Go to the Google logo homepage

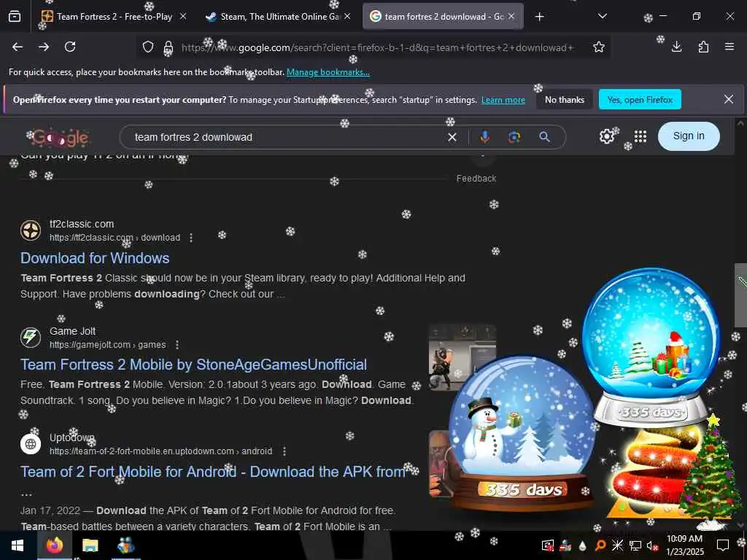60,138
